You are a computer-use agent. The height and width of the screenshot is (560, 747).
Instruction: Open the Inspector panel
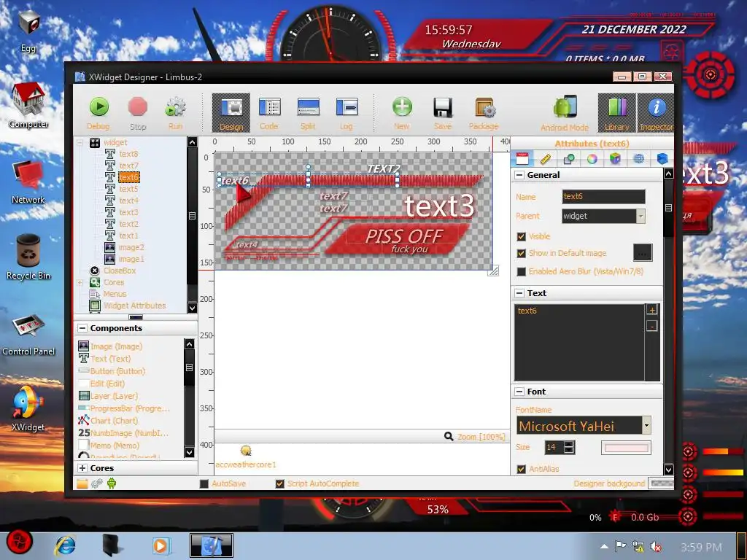(656, 113)
